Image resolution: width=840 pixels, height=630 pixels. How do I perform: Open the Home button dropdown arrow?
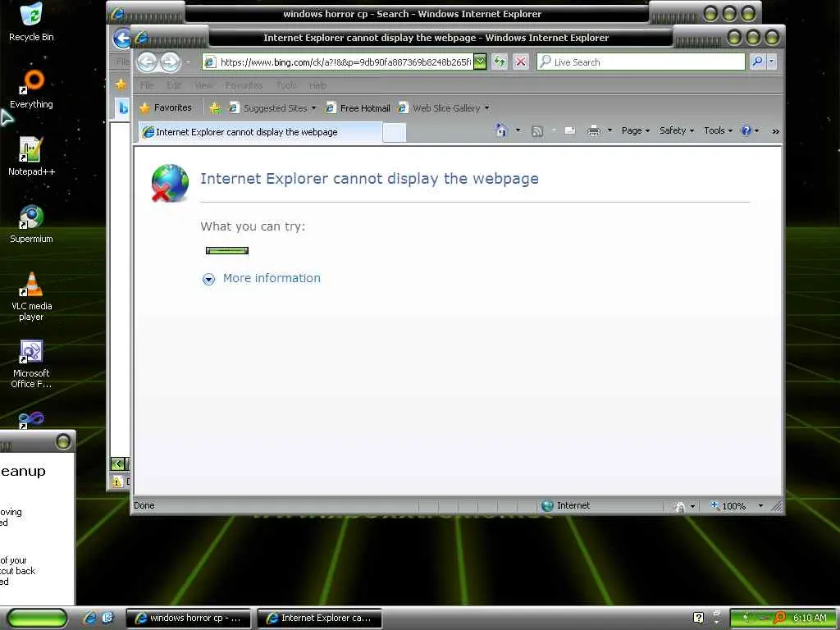tap(518, 130)
